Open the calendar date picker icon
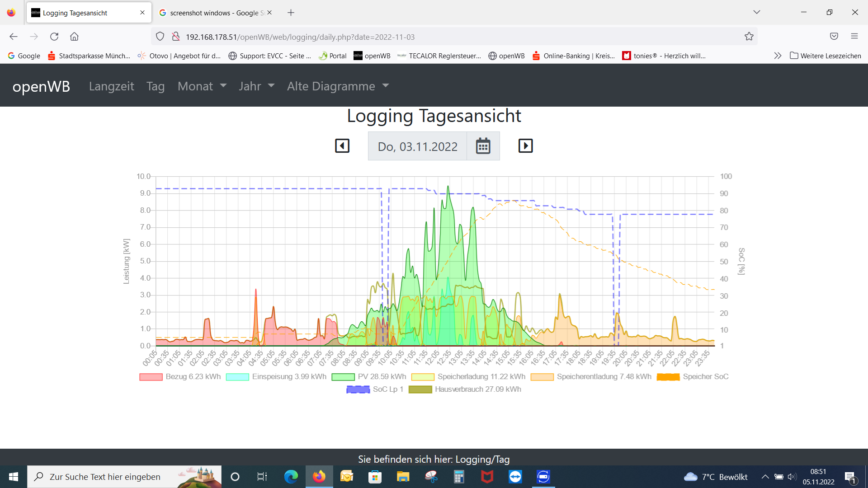This screenshot has width=868, height=488. click(x=483, y=146)
